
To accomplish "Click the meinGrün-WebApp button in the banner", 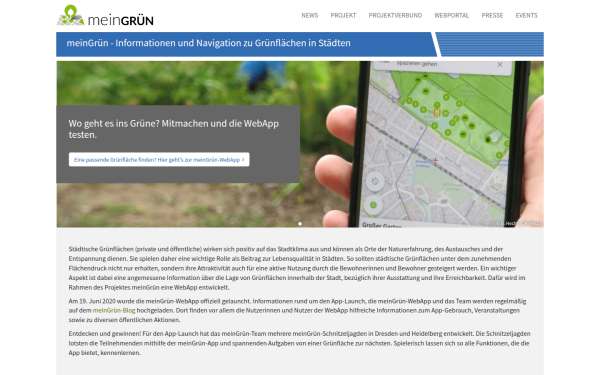I will (x=159, y=160).
